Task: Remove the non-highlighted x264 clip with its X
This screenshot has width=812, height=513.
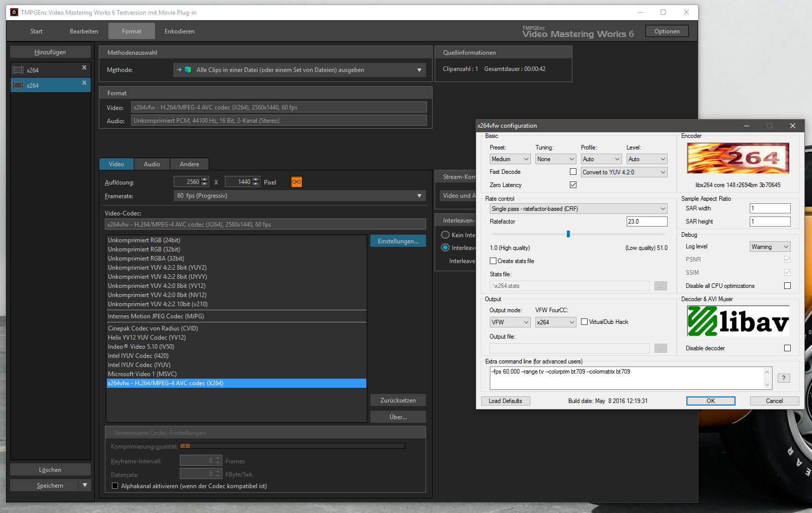Action: 84,67
